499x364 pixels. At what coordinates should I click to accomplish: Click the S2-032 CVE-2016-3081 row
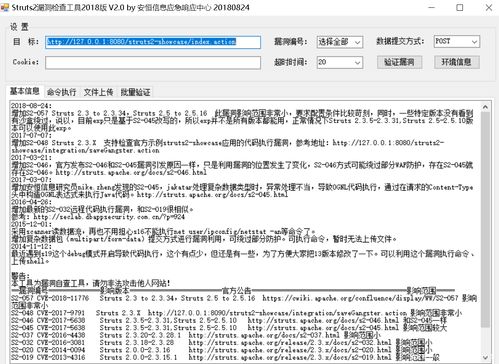[x=222, y=342]
